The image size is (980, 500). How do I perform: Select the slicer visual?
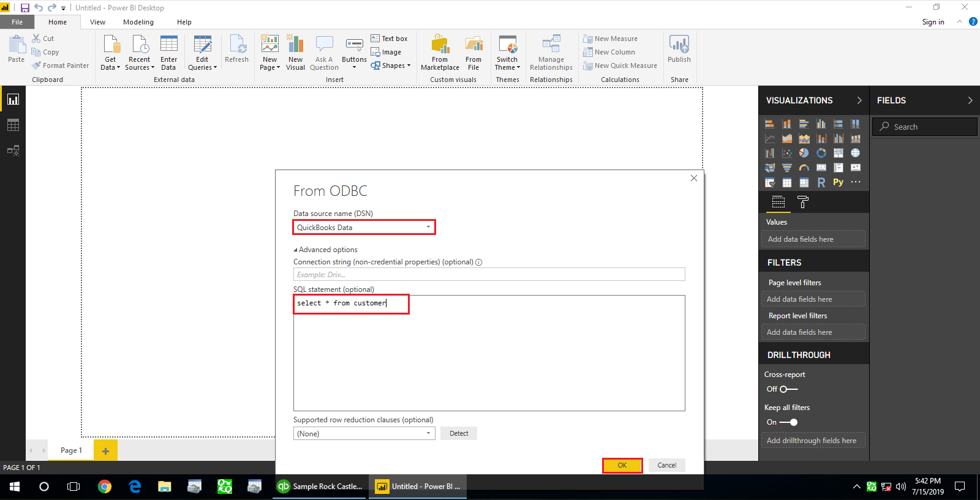pyautogui.click(x=770, y=182)
